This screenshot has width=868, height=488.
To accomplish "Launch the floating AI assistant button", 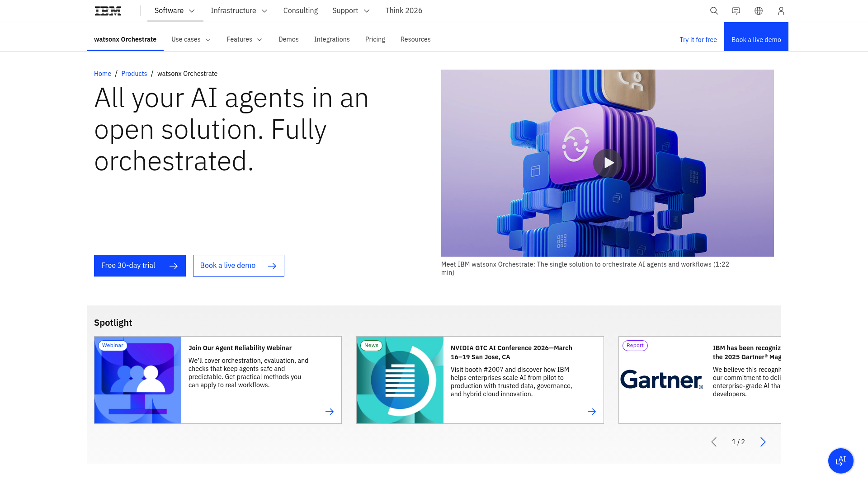I will click(x=840, y=461).
